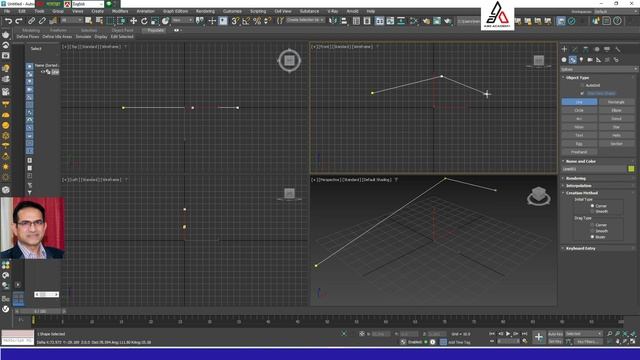Choose the Rectangular Selection Region tool
Screen dimensions: 640x360
110,21
